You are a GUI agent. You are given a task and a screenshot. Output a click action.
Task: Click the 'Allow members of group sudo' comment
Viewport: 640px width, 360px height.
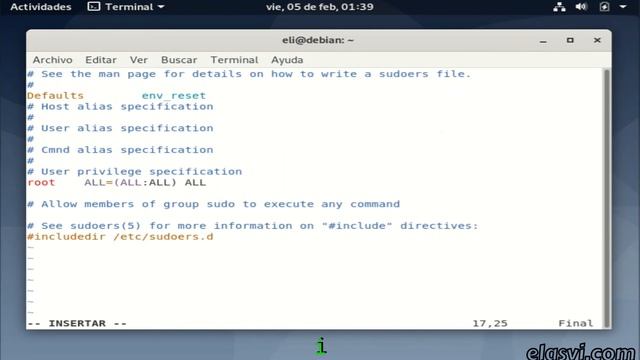(213, 204)
